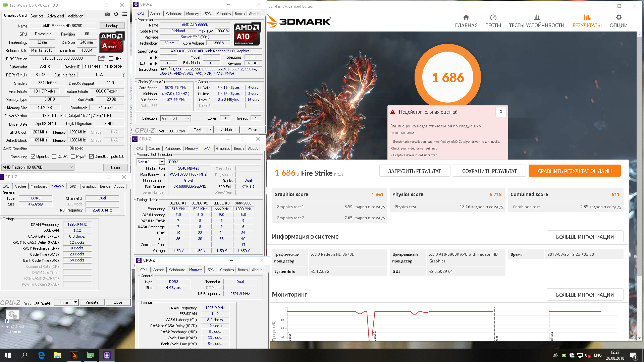Viewport: 644px width, 362px height.
Task: Click the muted volume tray icon
Action: [588, 355]
